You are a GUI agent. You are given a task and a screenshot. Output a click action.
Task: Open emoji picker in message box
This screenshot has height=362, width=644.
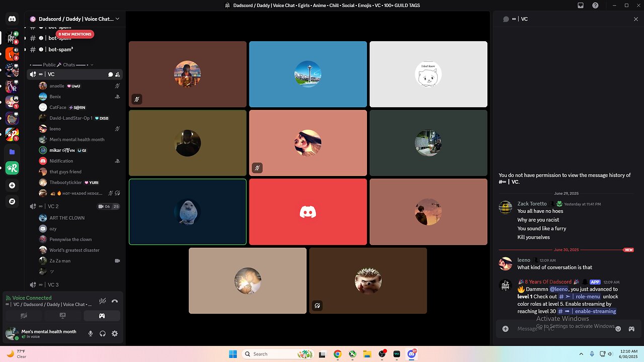click(618, 329)
